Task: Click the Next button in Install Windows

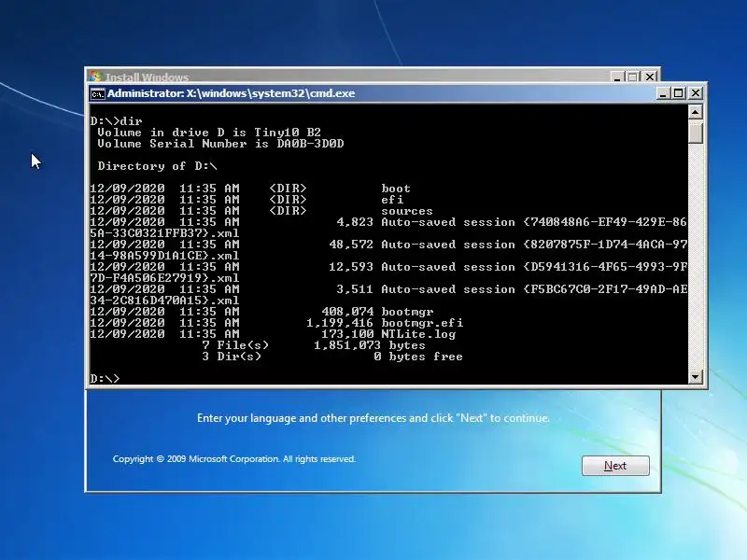Action: pyautogui.click(x=615, y=465)
